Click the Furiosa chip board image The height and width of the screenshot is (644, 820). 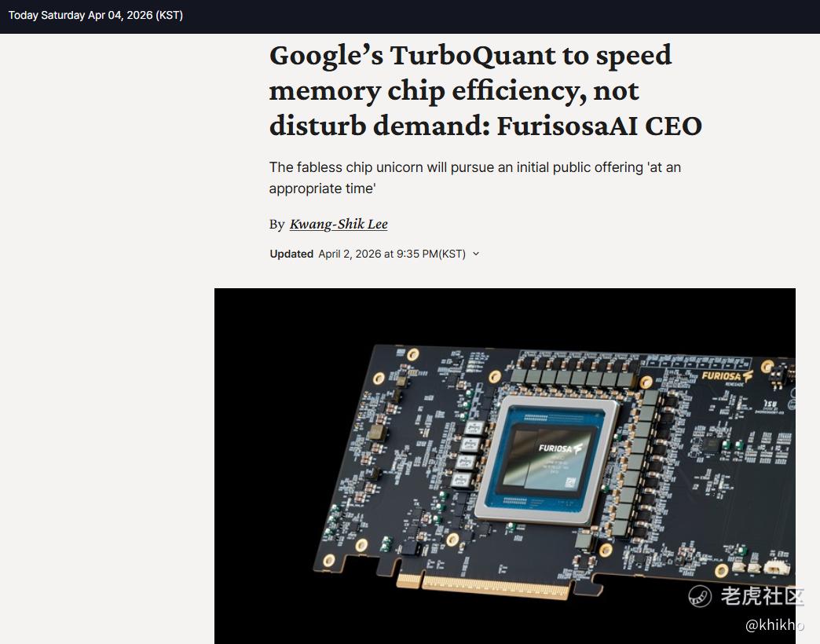coord(505,466)
